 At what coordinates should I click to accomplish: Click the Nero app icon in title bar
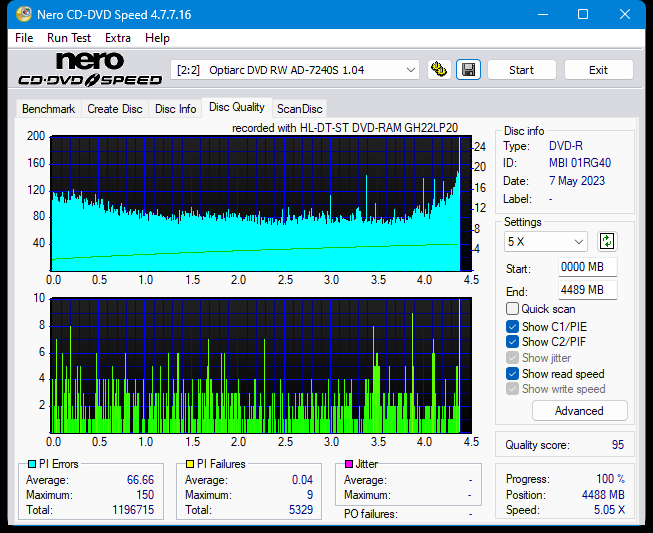click(x=16, y=14)
